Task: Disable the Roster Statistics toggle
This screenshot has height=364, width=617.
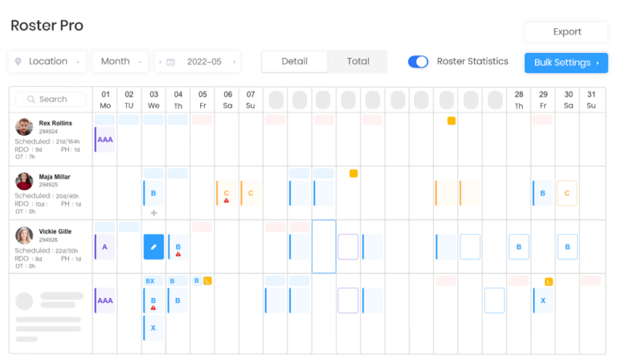Action: coord(418,62)
